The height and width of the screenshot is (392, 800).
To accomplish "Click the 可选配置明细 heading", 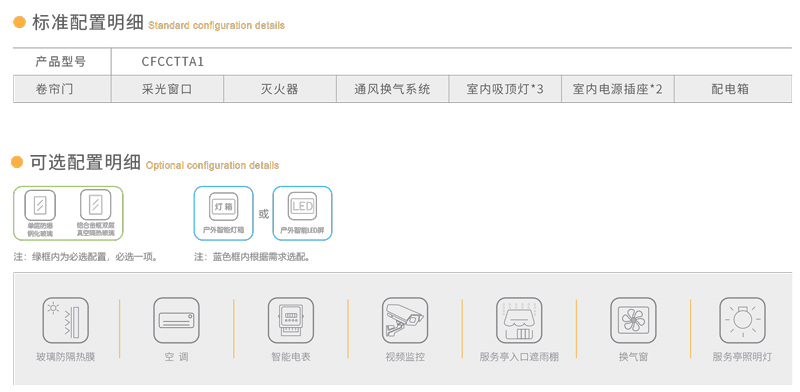I will (85, 162).
